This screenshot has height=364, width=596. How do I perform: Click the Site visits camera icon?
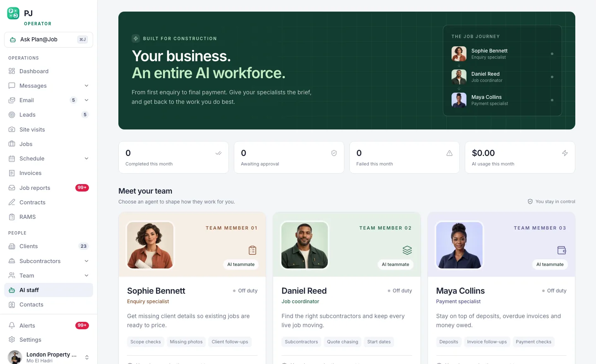tap(12, 129)
